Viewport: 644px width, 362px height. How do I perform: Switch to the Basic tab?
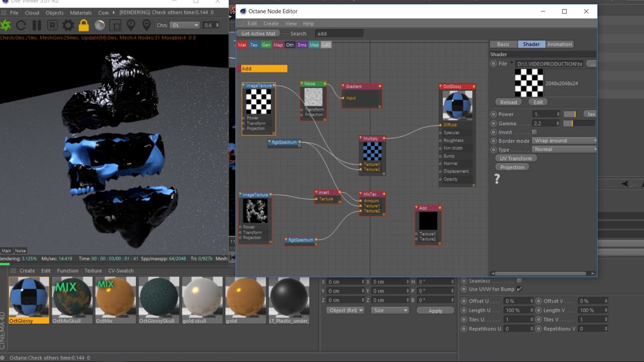(503, 44)
